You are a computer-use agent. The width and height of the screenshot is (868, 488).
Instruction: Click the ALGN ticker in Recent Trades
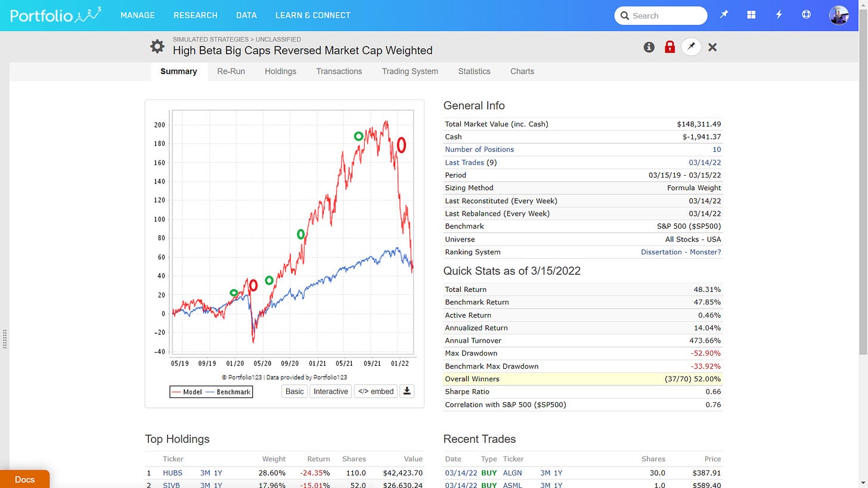512,473
